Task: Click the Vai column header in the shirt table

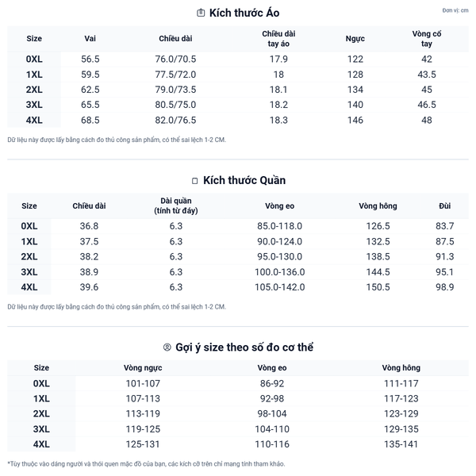Action: click(90, 39)
